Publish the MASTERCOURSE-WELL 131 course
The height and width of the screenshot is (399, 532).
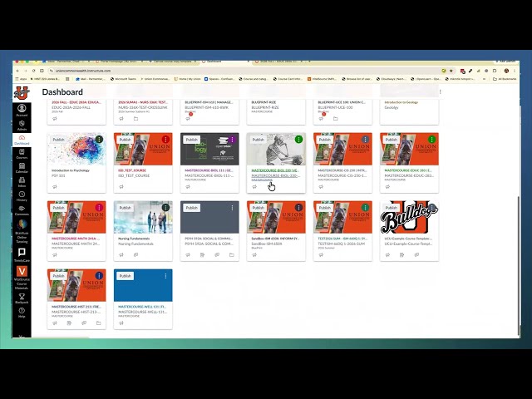click(125, 276)
